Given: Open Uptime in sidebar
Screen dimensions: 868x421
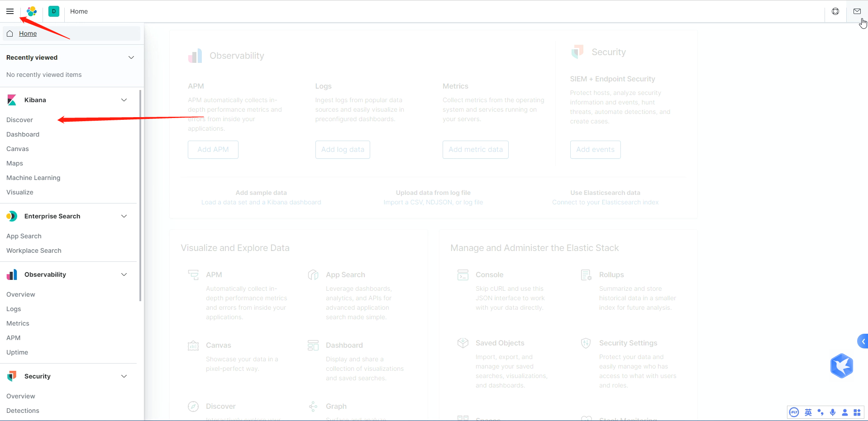Looking at the screenshot, I should 17,352.
